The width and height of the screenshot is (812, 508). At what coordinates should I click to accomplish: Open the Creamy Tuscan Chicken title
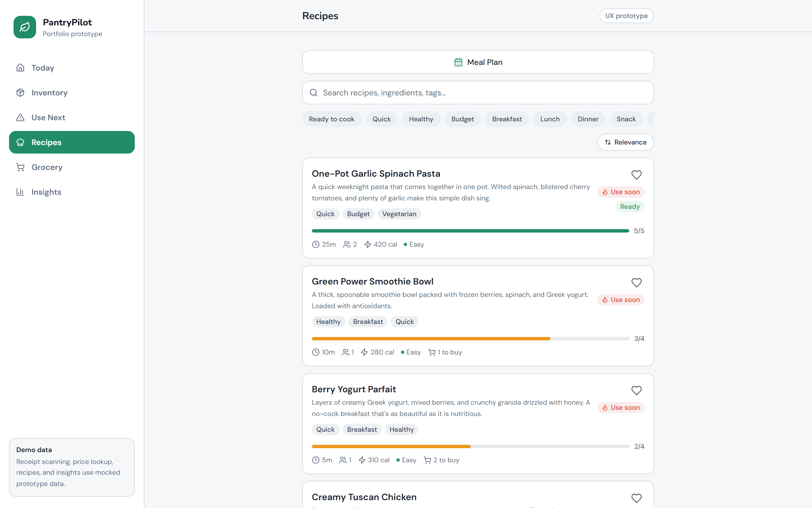364,497
